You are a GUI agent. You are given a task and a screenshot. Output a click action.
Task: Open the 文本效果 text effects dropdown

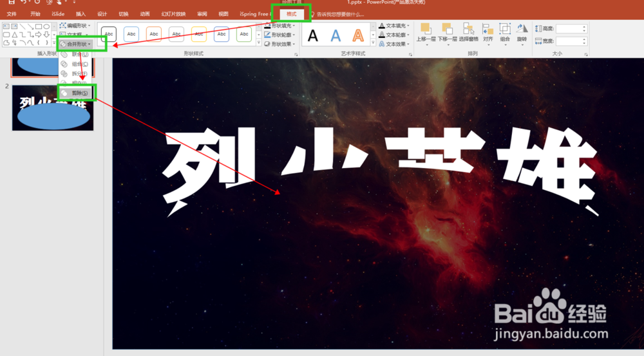[x=394, y=44]
